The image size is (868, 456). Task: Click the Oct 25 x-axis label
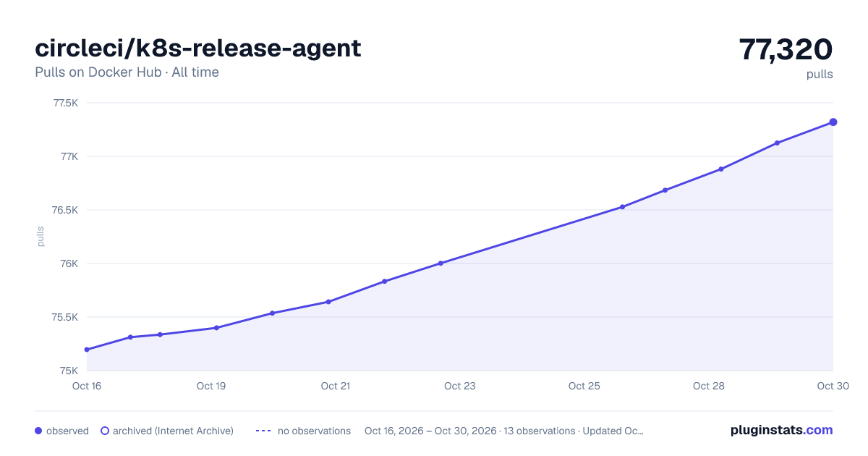[x=584, y=386]
